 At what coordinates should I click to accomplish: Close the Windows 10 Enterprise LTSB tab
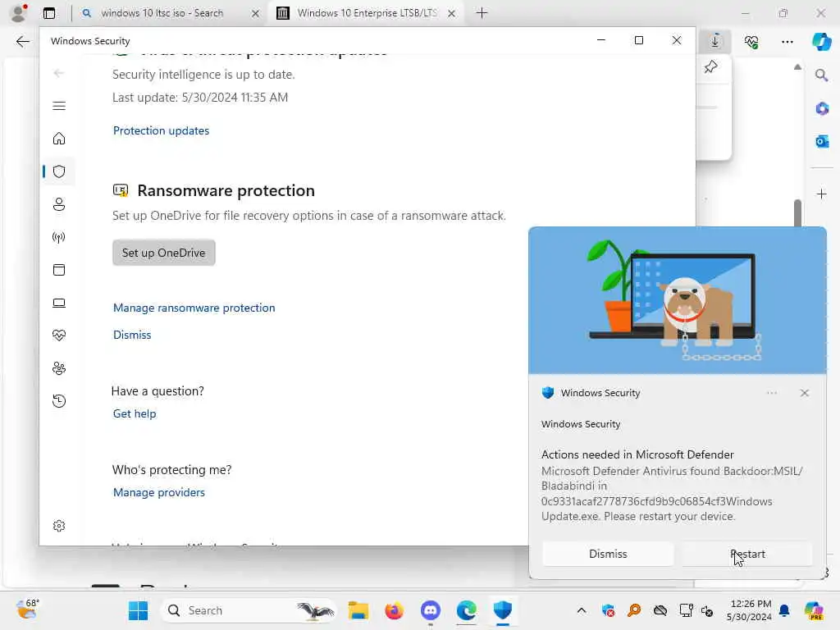[x=452, y=13]
